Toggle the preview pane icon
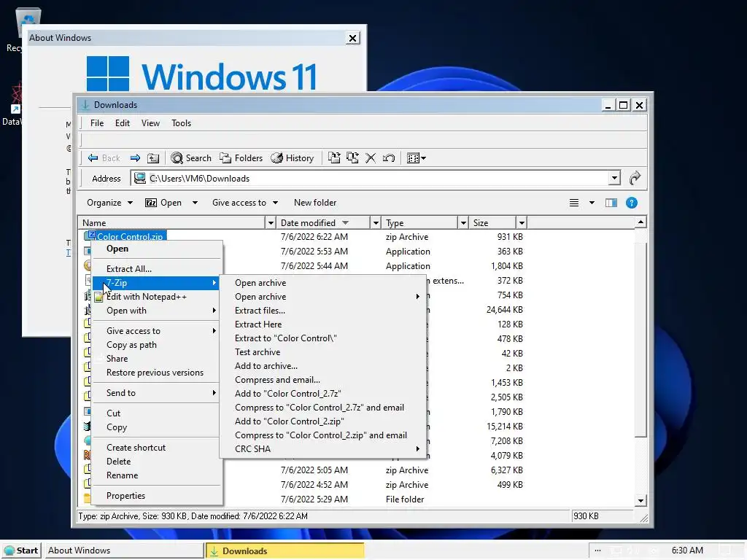 click(611, 203)
